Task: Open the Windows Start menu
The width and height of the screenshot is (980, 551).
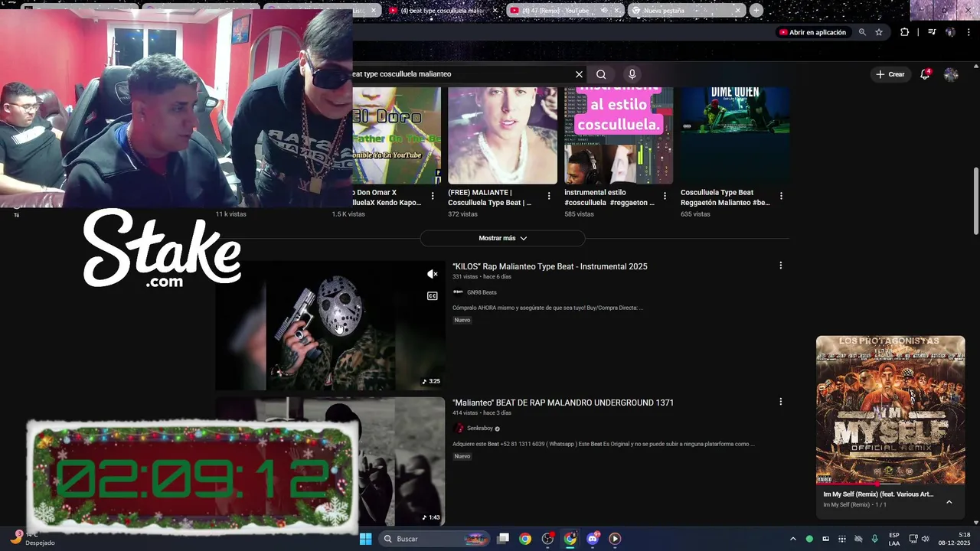Action: click(x=365, y=539)
